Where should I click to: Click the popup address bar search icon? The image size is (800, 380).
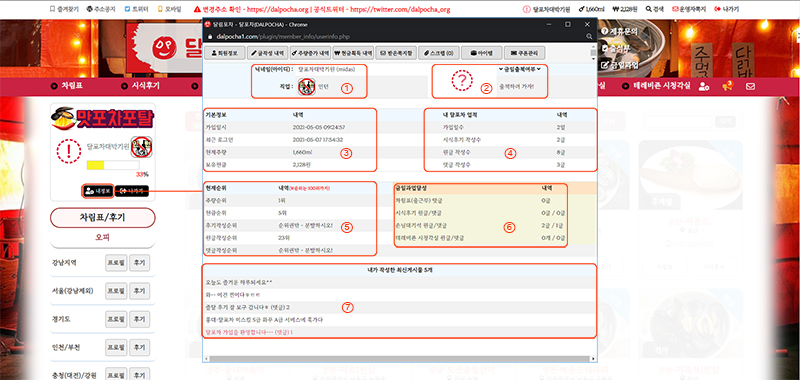coord(589,37)
